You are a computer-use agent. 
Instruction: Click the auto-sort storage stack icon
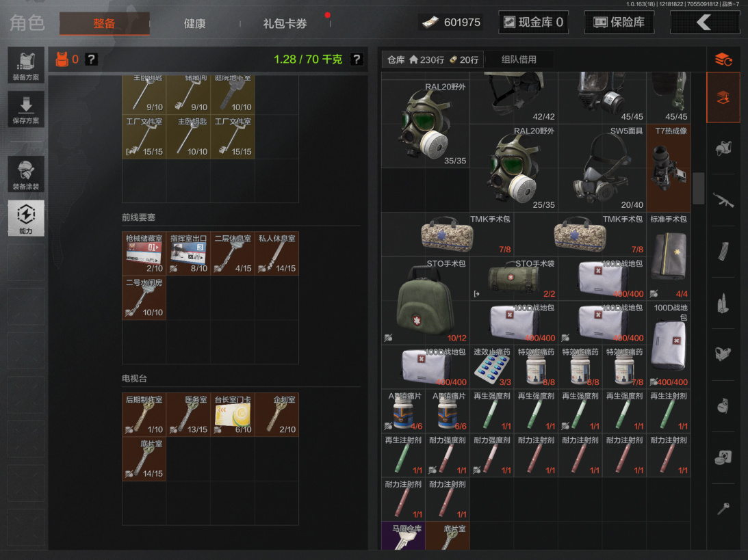[x=723, y=59]
